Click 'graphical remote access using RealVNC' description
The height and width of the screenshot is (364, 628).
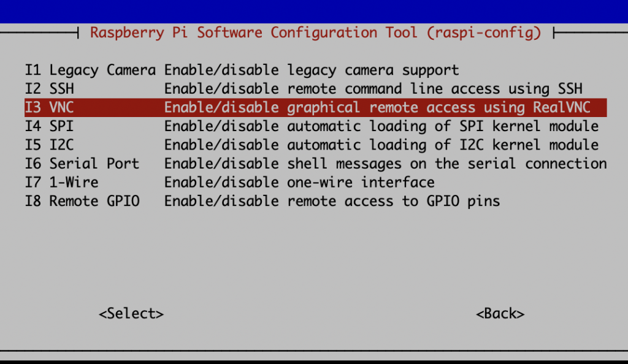coord(439,108)
